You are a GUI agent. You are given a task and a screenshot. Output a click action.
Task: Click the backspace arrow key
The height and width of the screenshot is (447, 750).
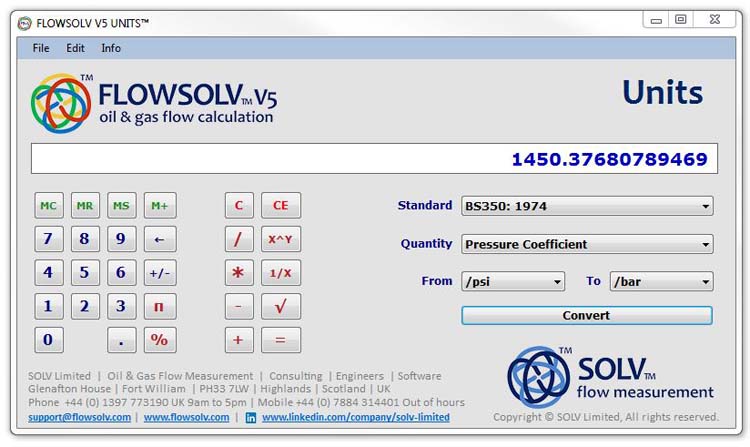(160, 239)
